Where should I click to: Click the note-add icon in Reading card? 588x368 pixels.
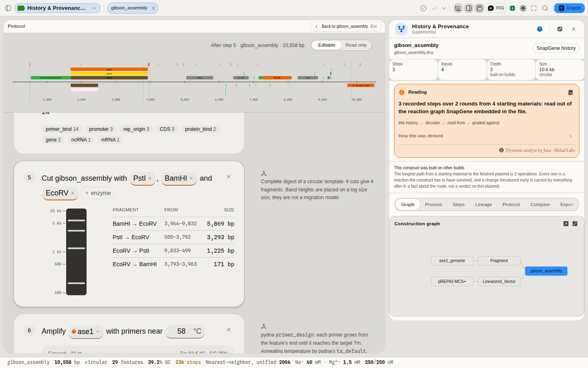(571, 92)
